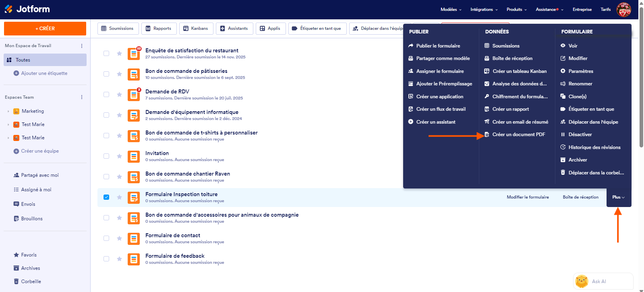644x292 pixels.
Task: Choose Publier le formulaire
Action: [434, 46]
